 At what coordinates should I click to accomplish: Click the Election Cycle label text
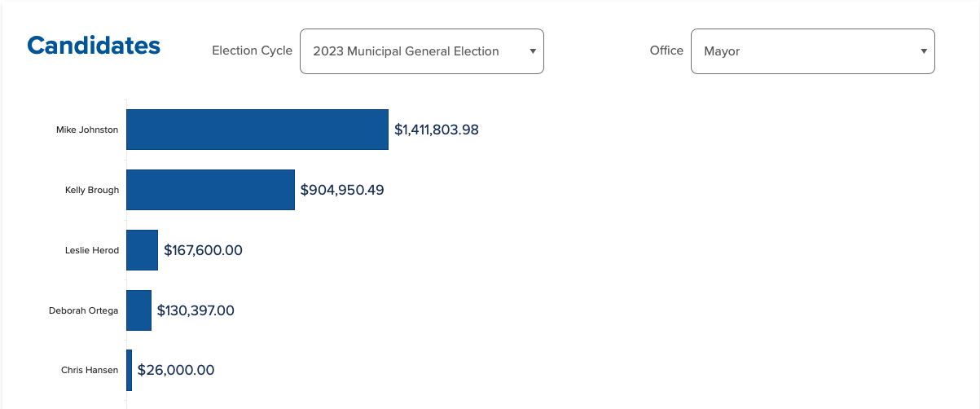[252, 51]
